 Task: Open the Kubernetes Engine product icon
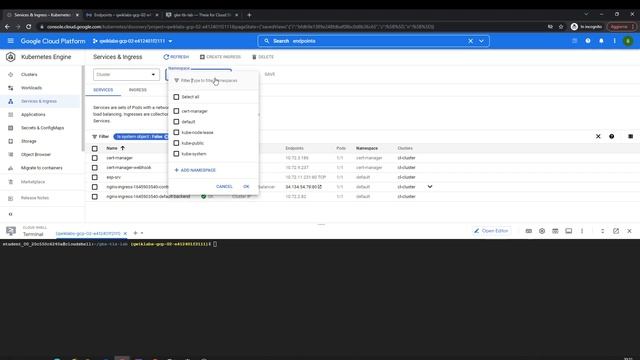coord(11,57)
